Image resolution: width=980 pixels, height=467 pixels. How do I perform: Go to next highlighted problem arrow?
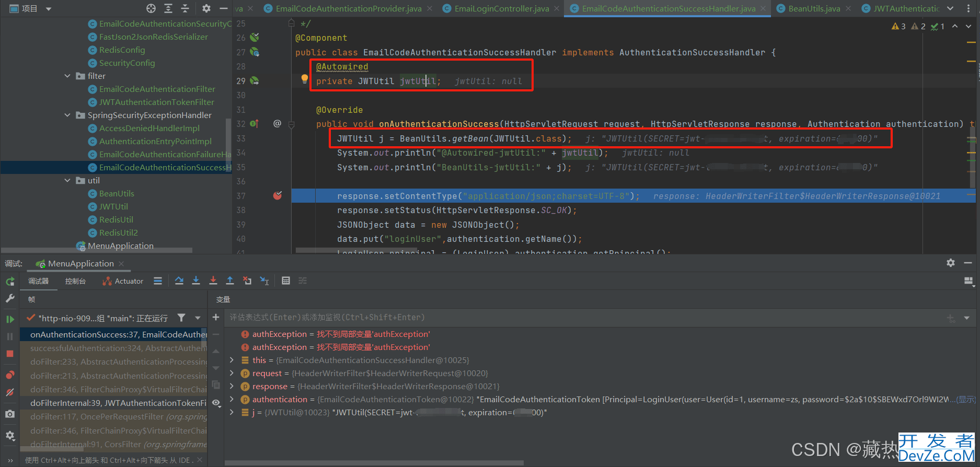(x=969, y=26)
